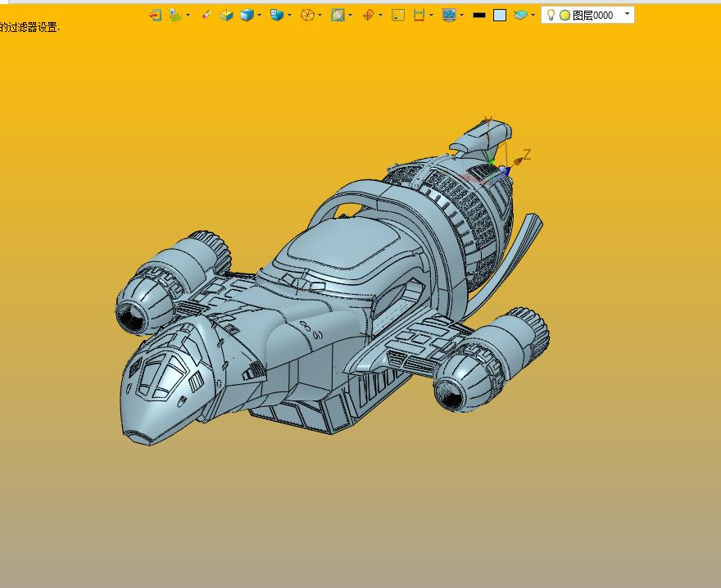Open dropdown beside shaded cube icon
Screen dimensions: 721x588
click(x=260, y=16)
